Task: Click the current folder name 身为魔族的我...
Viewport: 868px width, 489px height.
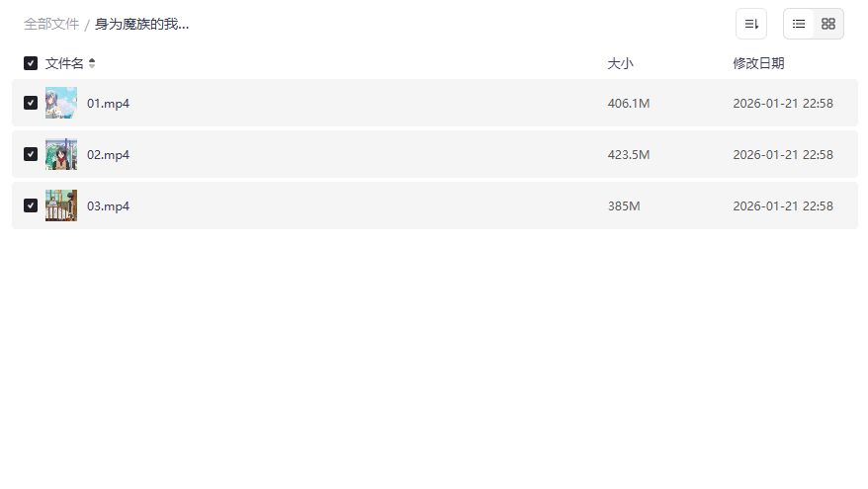Action: pyautogui.click(x=141, y=24)
